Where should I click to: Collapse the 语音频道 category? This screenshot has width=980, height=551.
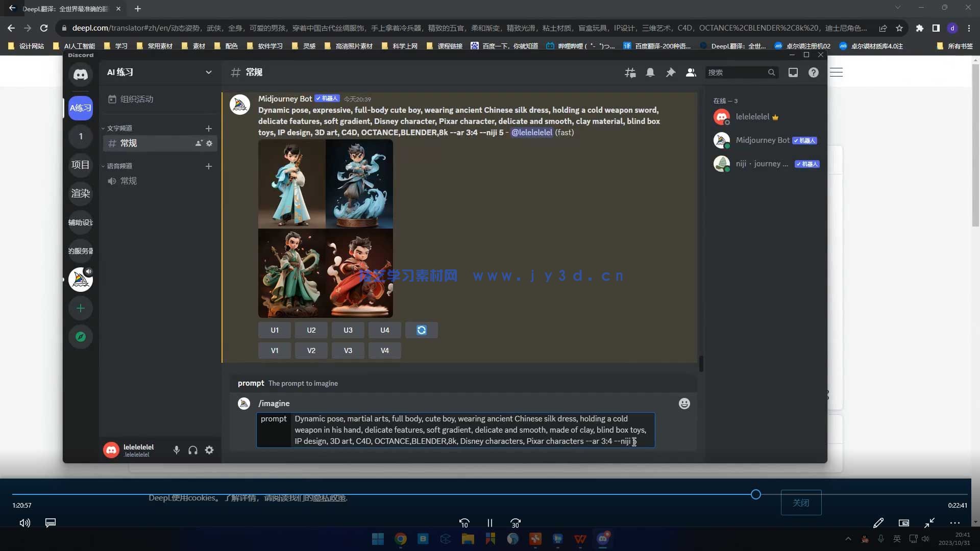point(119,166)
